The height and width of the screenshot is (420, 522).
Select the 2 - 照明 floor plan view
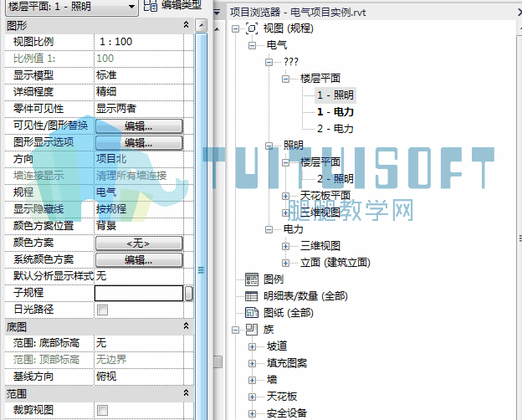coord(335,179)
